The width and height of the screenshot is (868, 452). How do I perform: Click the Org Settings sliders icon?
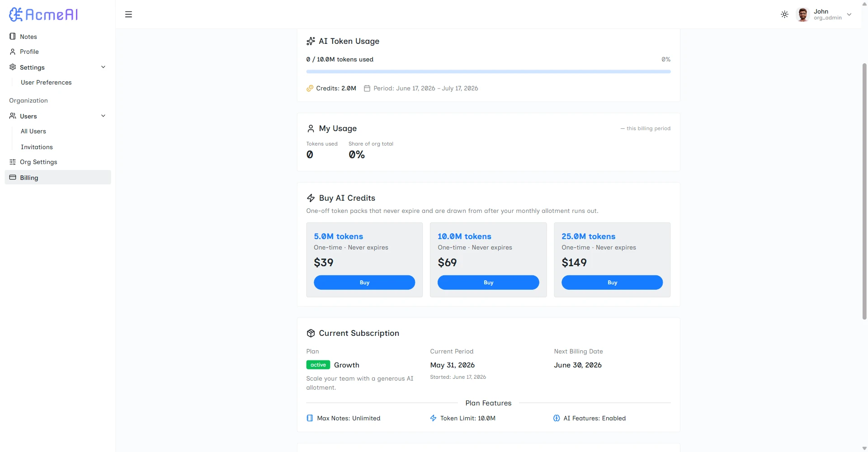13,162
